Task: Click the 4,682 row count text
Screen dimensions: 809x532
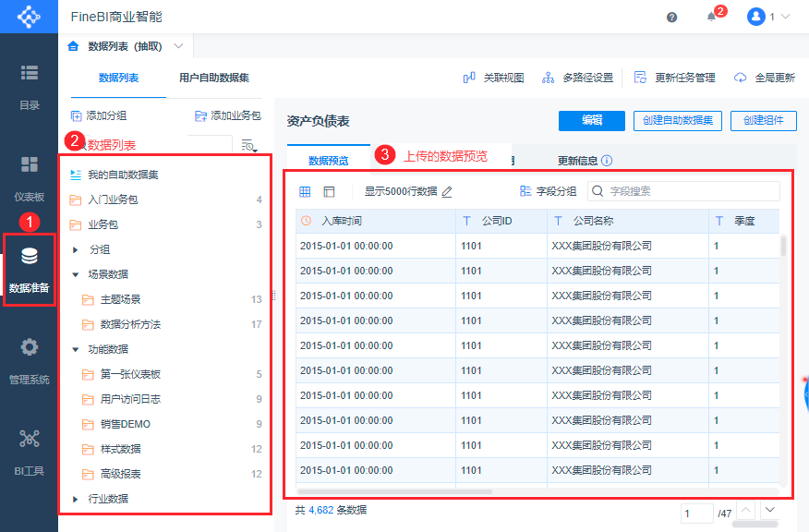Action: 320,511
